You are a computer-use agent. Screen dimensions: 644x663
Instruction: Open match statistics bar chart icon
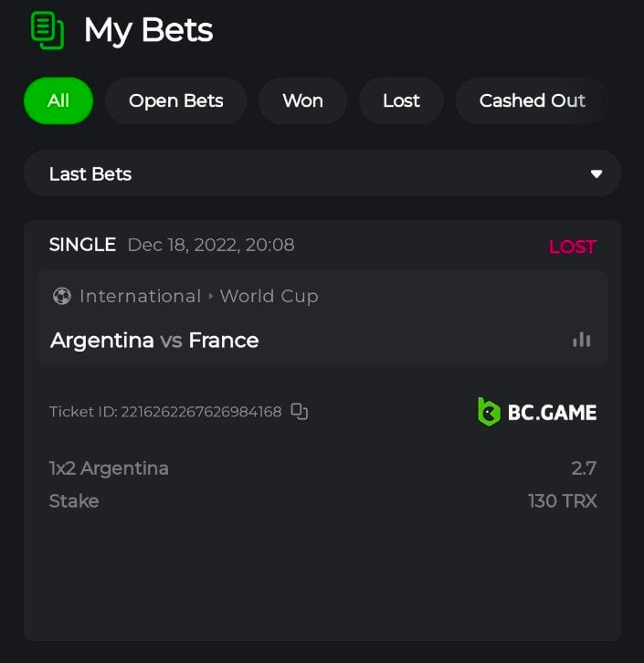click(x=581, y=340)
